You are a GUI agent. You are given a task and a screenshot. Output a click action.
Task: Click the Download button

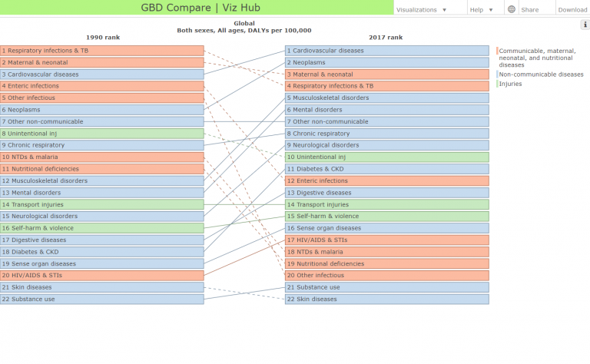[x=572, y=10]
